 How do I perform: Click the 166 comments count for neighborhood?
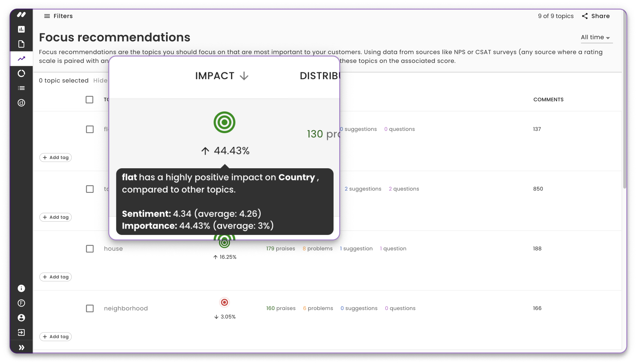coord(537,308)
